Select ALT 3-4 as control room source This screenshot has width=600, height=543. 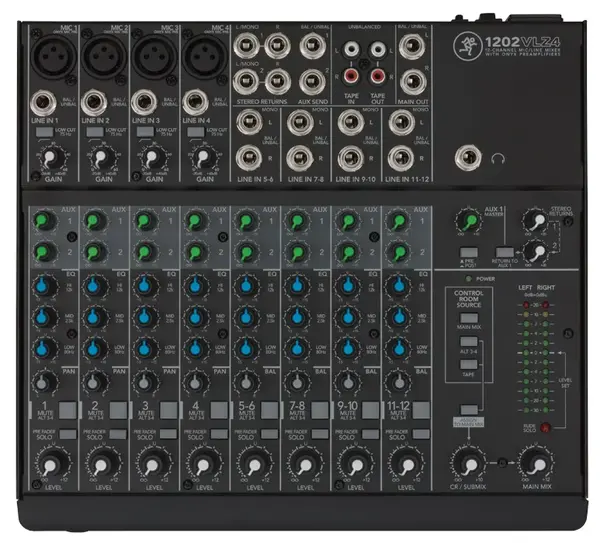click(x=469, y=341)
